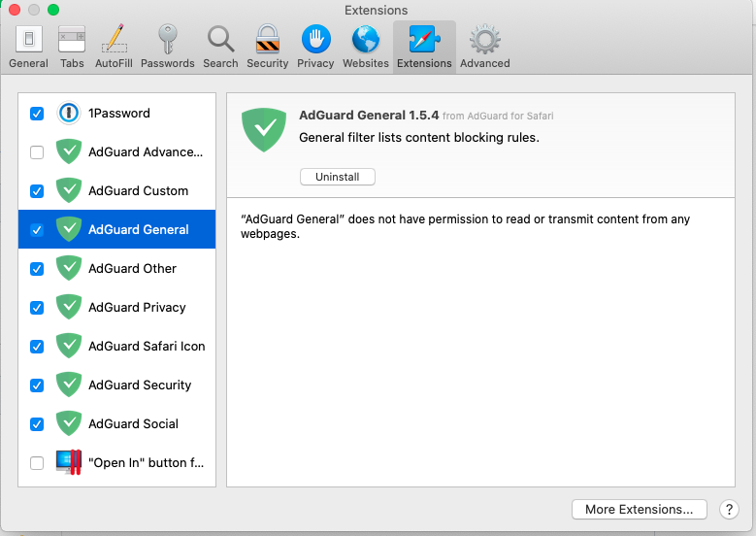Click AdGuard Social shield icon
This screenshot has width=756, height=536.
point(69,423)
